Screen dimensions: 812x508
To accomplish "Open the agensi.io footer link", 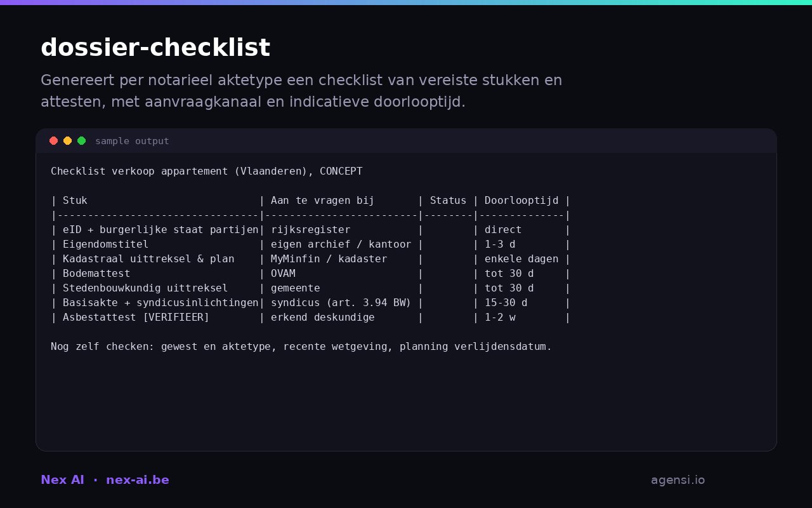I will coord(678,480).
